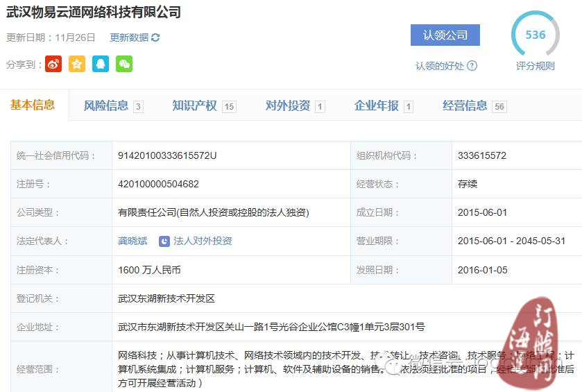Switch to the 经营信息 tab
The width and height of the screenshot is (582, 392).
coord(474,106)
